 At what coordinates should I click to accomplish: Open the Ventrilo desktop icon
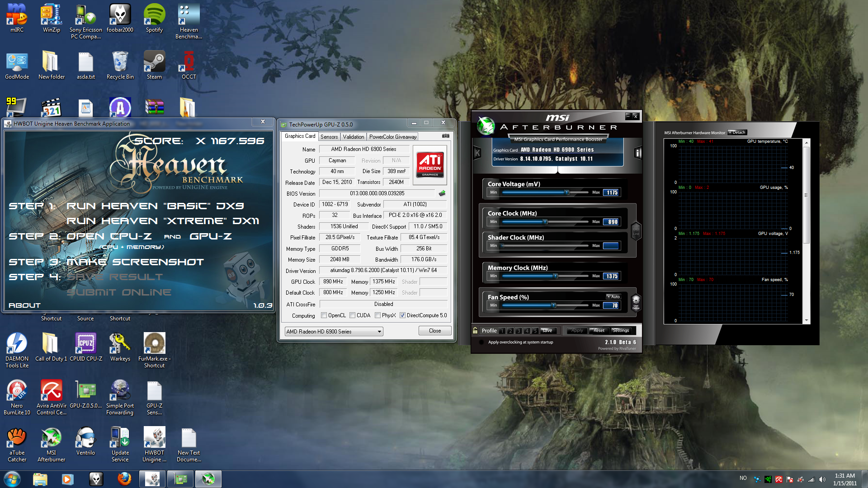tap(85, 441)
